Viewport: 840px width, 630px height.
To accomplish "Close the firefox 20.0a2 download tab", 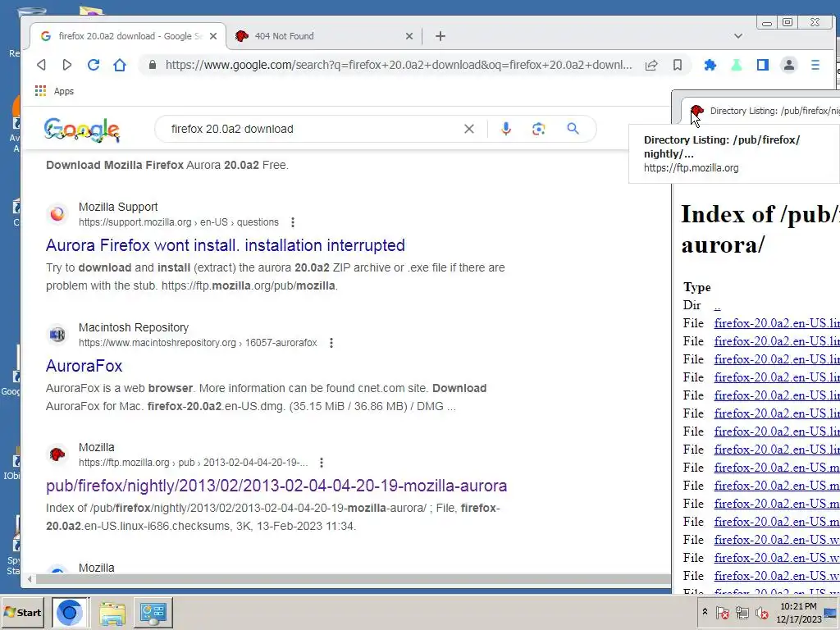I will pyautogui.click(x=213, y=36).
